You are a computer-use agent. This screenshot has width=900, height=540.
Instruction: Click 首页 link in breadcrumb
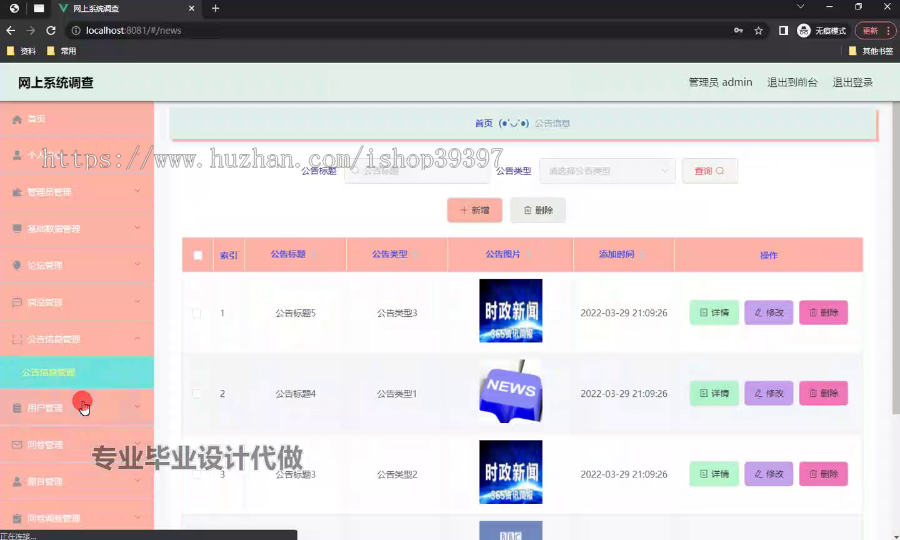484,123
